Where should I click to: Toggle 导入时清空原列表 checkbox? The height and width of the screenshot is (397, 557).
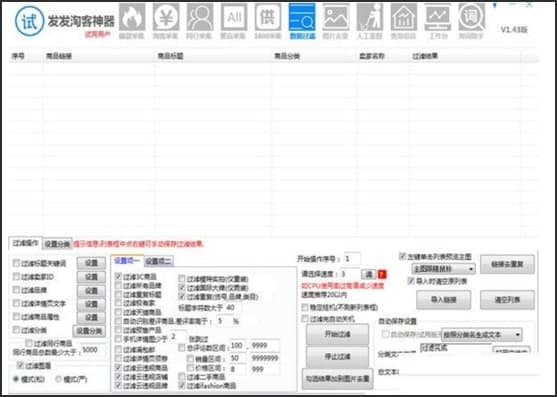(x=411, y=281)
